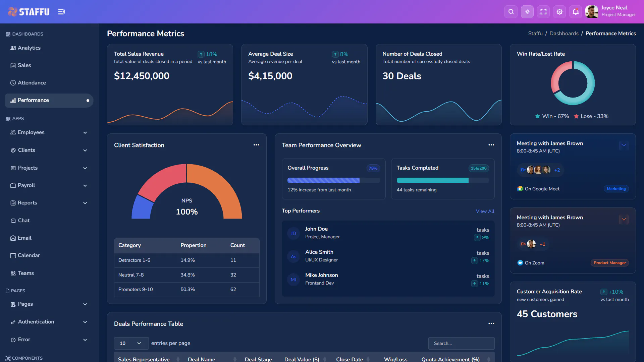Click the Attendance clock icon
644x362 pixels.
(13, 83)
